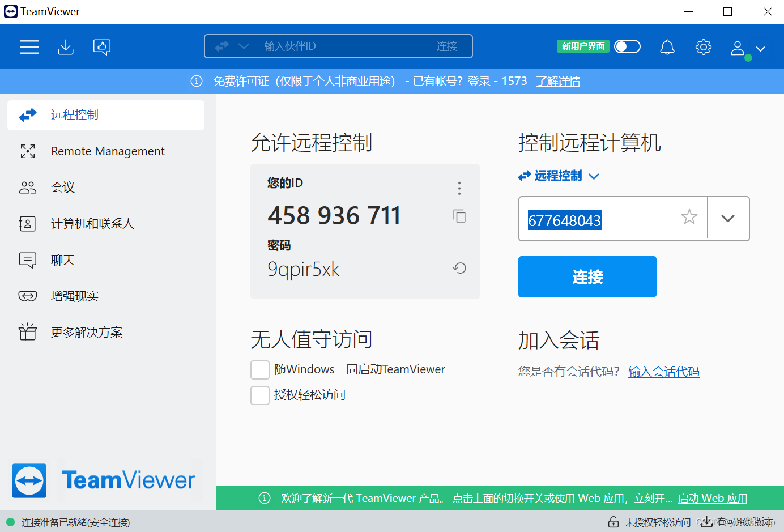
Task: Click the Remote Management expand-arrows icon
Action: (x=28, y=151)
